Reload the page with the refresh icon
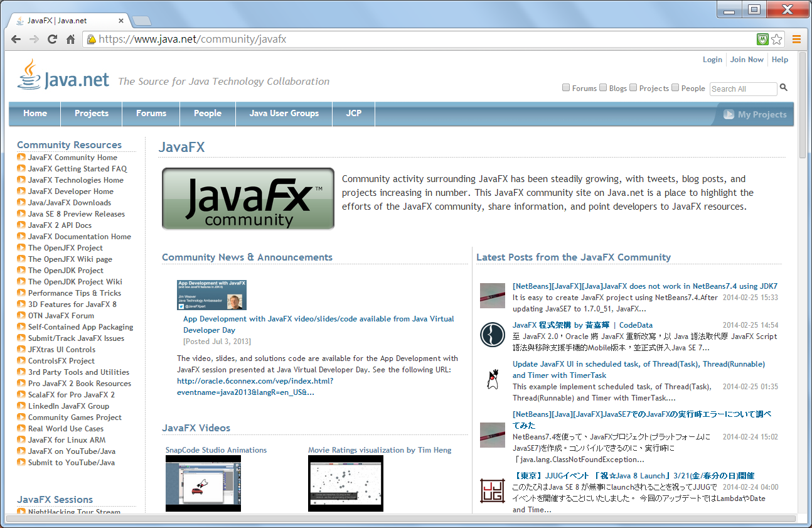Image resolution: width=812 pixels, height=528 pixels. click(52, 39)
